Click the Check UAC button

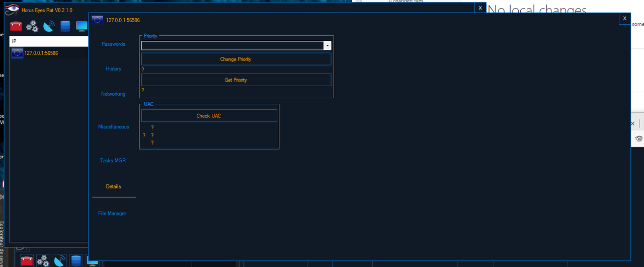[x=209, y=116]
